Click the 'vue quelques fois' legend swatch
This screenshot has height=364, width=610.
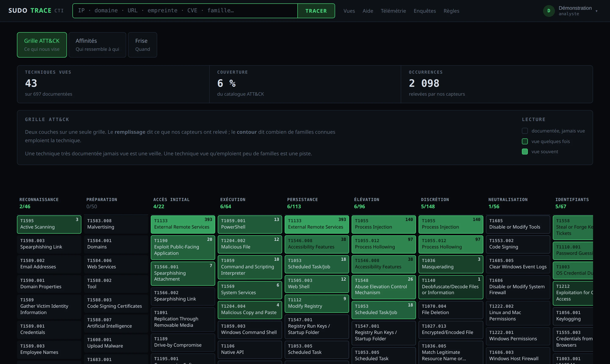click(x=525, y=141)
